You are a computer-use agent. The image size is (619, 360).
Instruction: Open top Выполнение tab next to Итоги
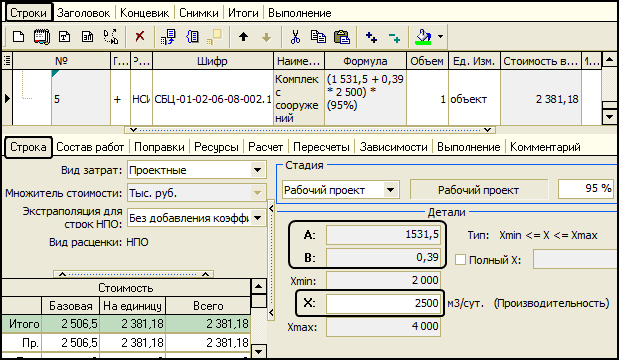[300, 13]
